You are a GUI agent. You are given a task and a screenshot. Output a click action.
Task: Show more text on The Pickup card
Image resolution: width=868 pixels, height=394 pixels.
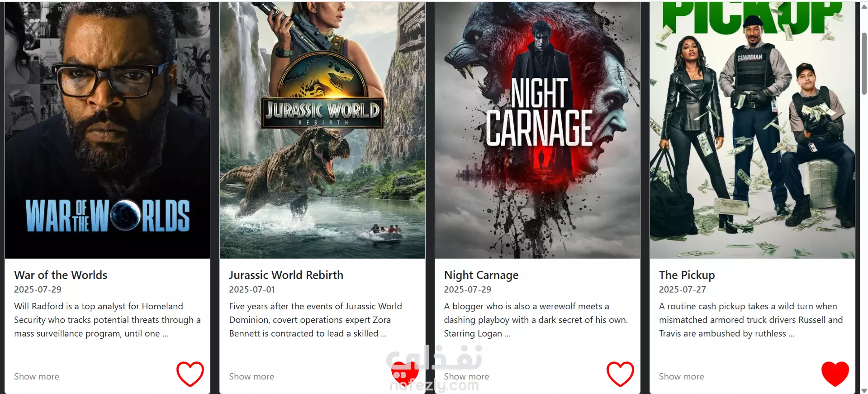tap(681, 376)
